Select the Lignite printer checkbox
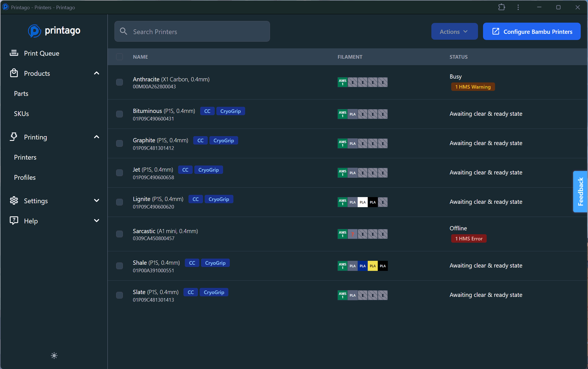Screen dimensions: 588x369 (119, 202)
